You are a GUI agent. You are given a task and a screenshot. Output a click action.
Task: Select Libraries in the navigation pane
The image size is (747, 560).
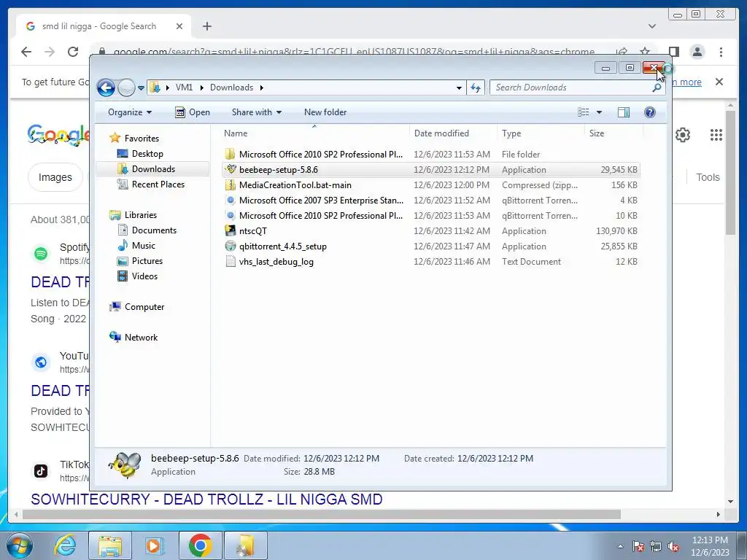coord(140,215)
